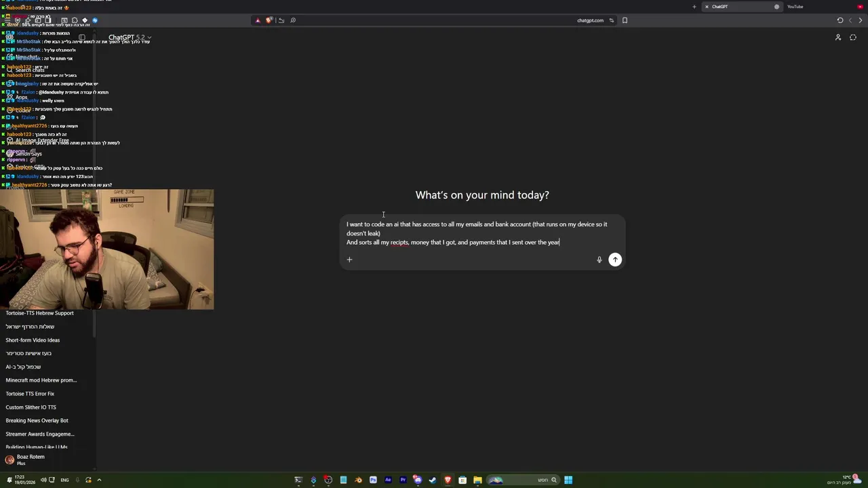Screen dimensions: 868x488
Task: Bookmark this page with the bookmark icon
Action: click(x=625, y=20)
